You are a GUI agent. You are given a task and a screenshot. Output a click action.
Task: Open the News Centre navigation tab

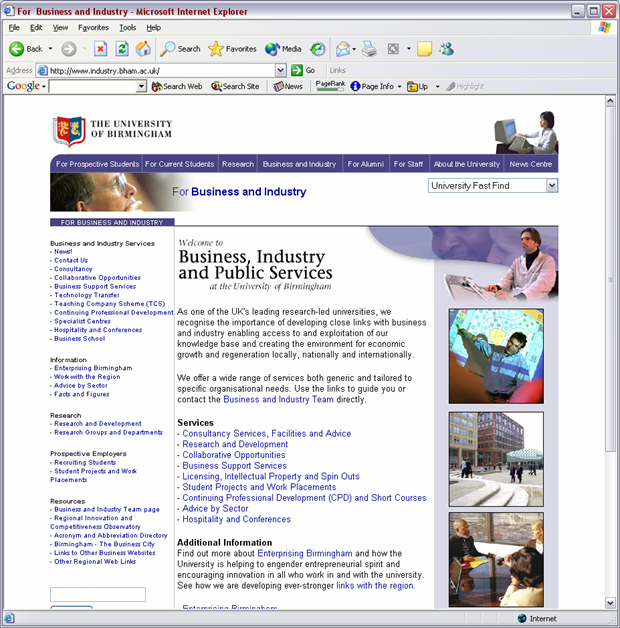pos(531,164)
